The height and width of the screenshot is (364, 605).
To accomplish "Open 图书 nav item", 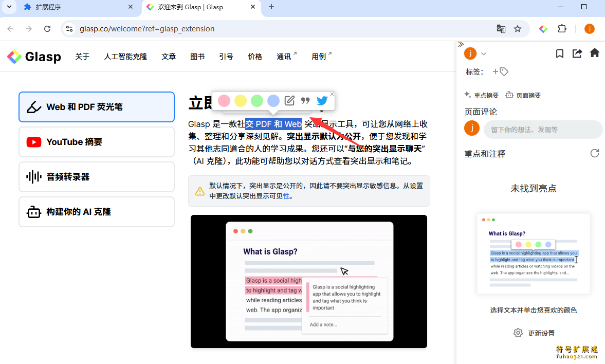I will point(197,57).
